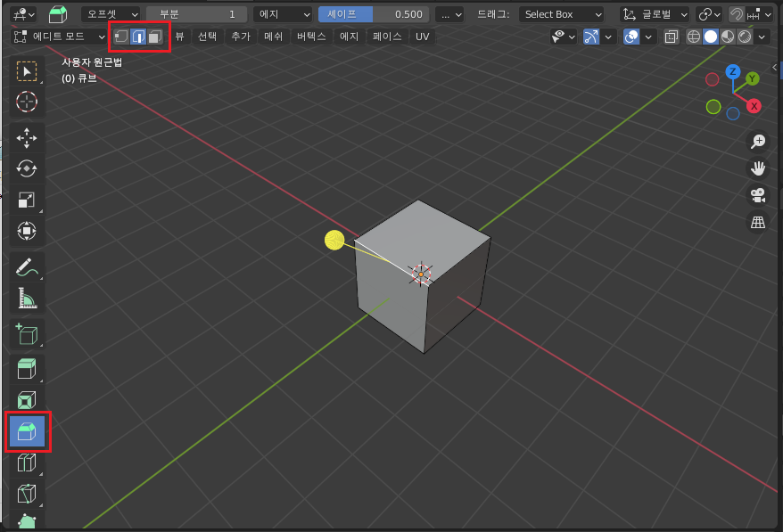783x532 pixels.
Task: Click the 부분 segments value field
Action: [197, 14]
